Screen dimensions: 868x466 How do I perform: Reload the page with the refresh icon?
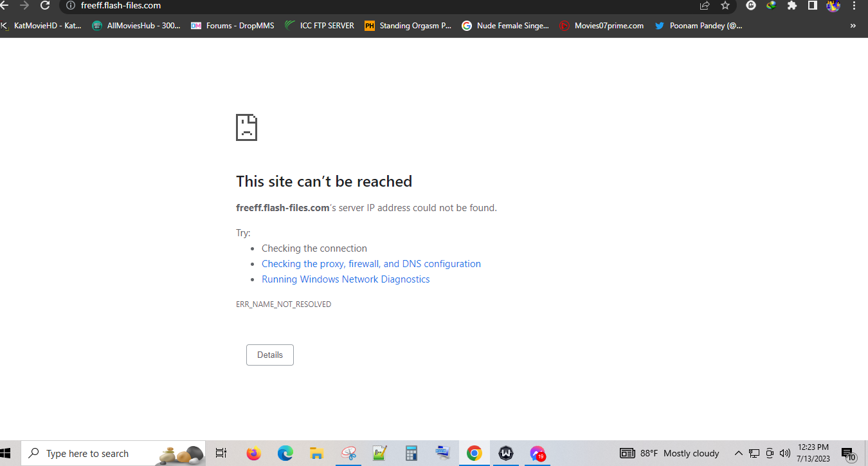pos(45,5)
